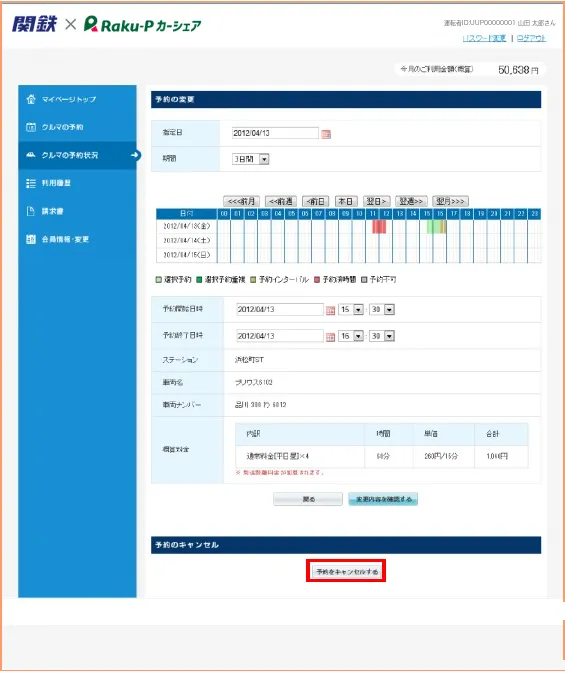Click the red reserved block on 2012/04/13 row

click(379, 226)
